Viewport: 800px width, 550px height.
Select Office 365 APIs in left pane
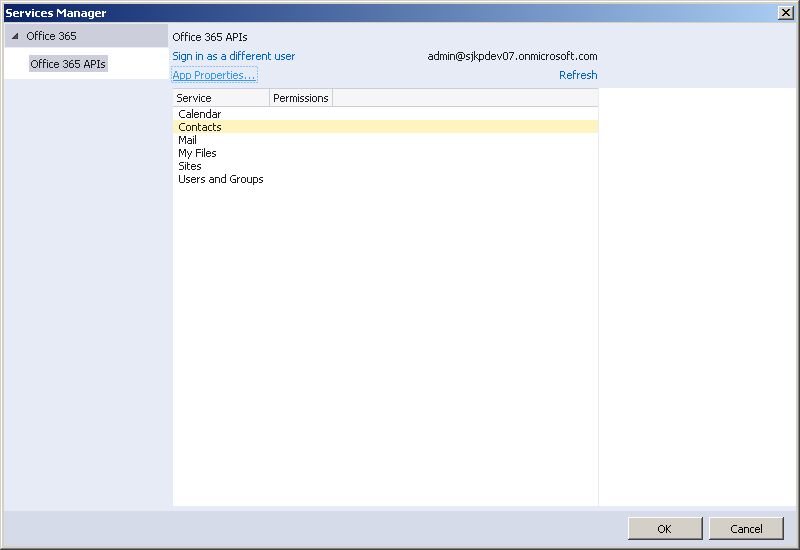68,64
